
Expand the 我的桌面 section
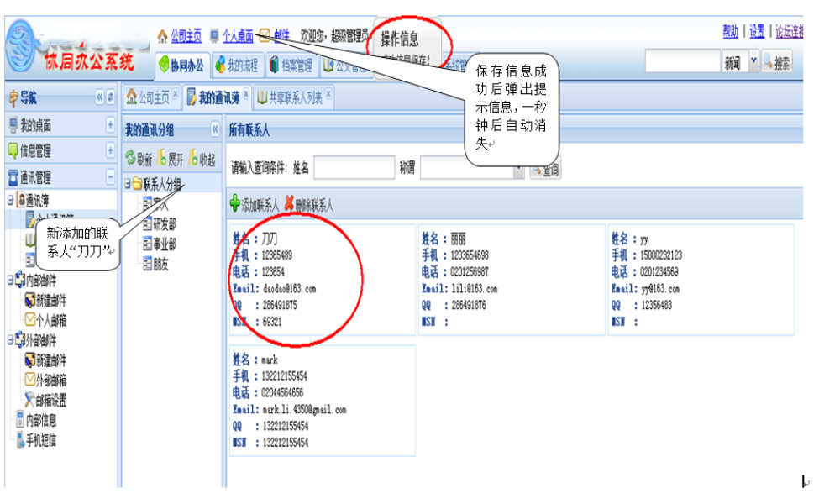(x=110, y=125)
